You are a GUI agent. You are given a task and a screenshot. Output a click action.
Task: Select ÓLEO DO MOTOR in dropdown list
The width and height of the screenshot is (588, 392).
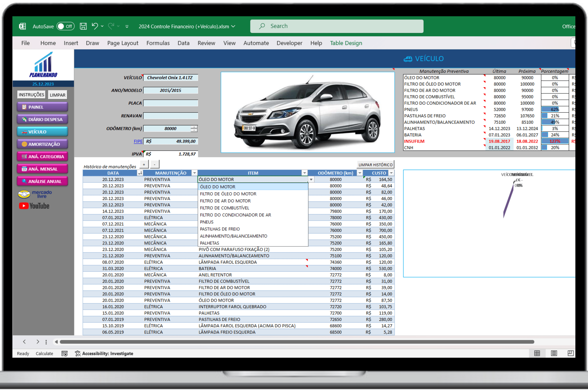point(253,187)
